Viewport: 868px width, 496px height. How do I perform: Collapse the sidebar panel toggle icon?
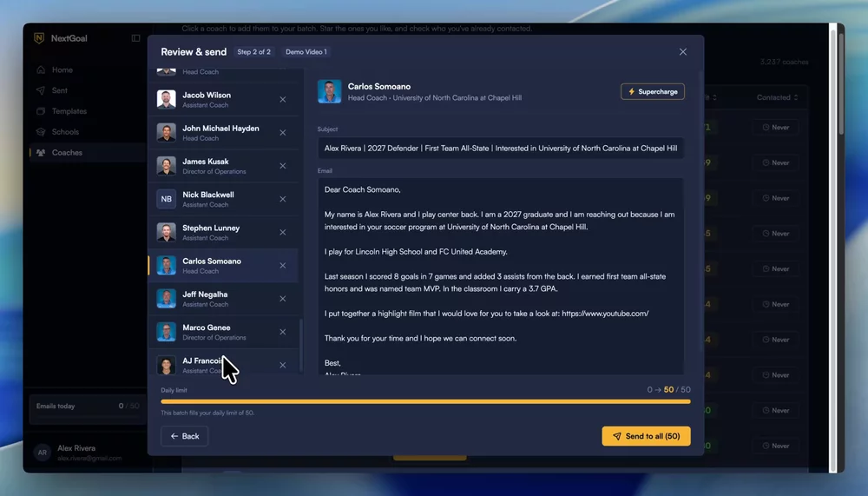135,38
